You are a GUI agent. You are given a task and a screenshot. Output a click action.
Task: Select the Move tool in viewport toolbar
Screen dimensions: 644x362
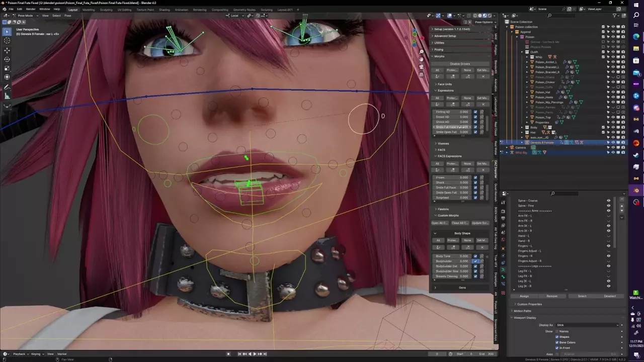7,50
